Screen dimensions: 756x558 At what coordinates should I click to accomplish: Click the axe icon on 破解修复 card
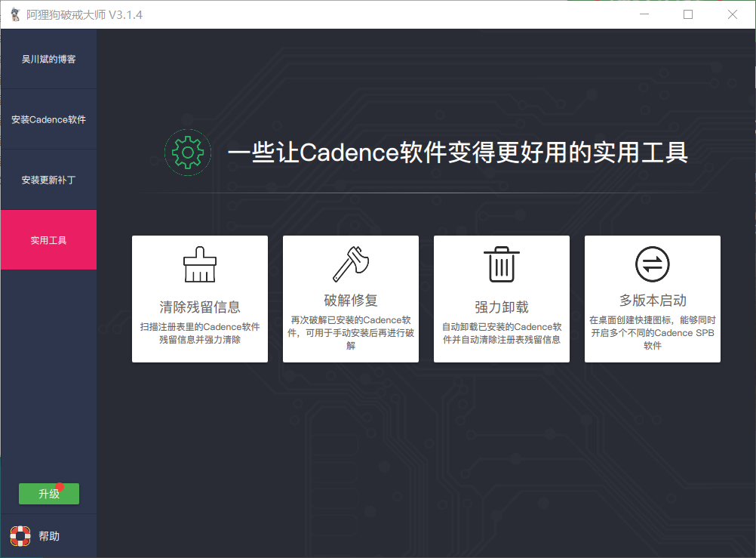[350, 264]
